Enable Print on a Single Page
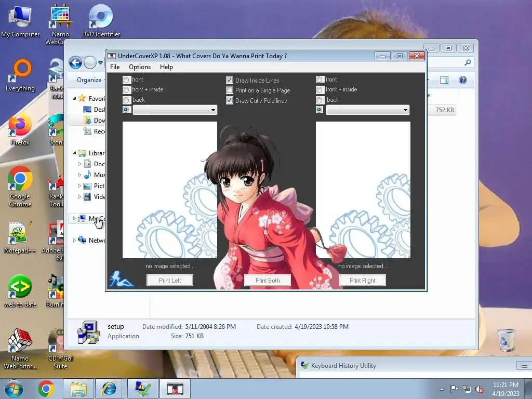The image size is (532, 399). pos(230,90)
